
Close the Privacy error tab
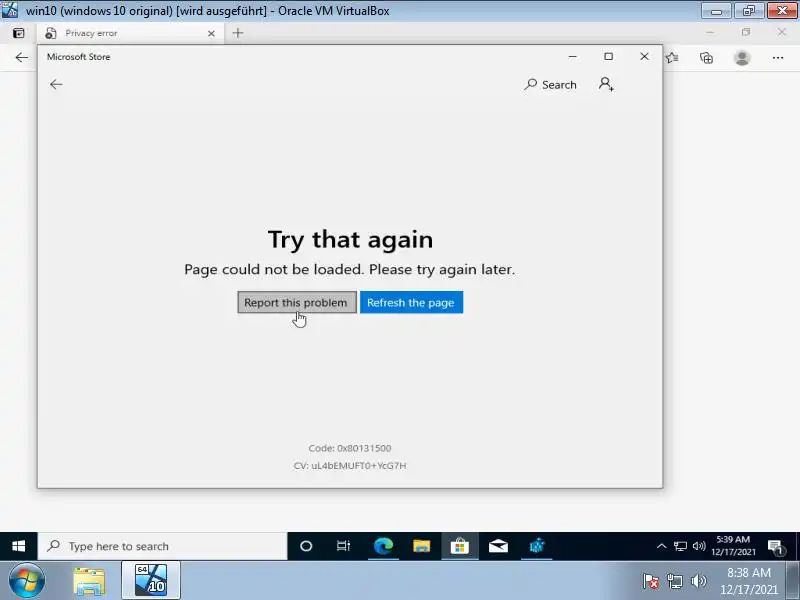click(211, 34)
